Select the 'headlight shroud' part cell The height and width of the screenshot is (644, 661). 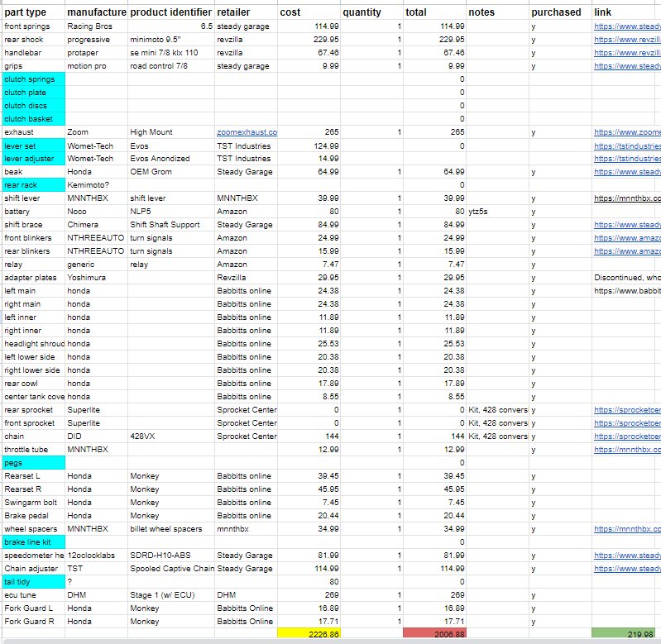[34, 344]
